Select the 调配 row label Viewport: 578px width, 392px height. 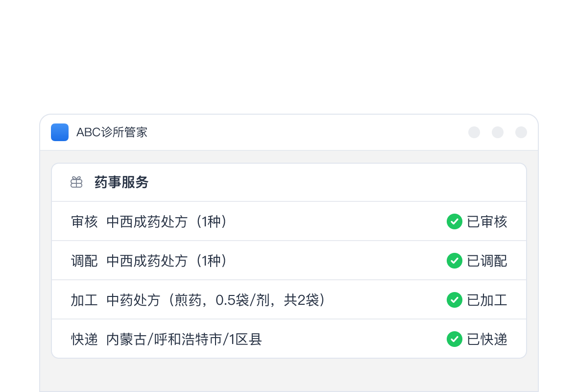tap(84, 261)
